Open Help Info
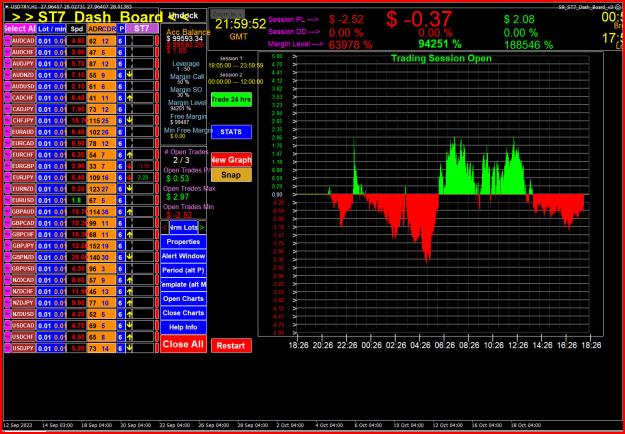The height and width of the screenshot is (434, 625). point(183,328)
